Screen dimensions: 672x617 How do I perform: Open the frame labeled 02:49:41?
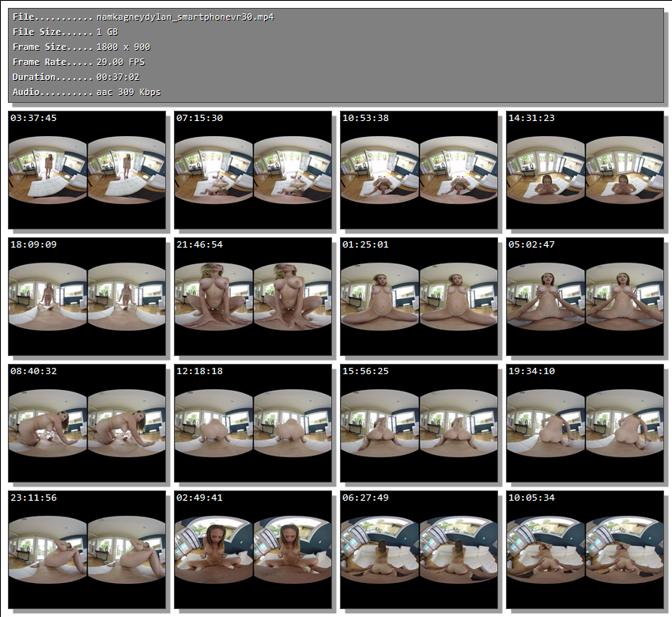click(253, 550)
